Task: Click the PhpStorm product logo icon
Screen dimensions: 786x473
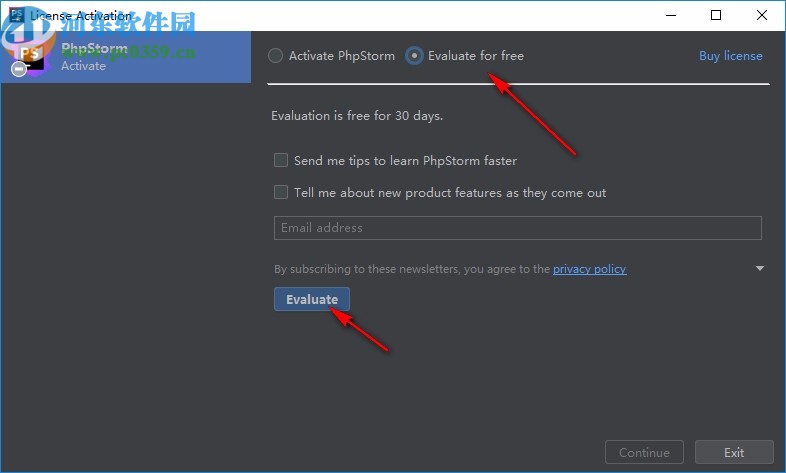Action: pos(29,57)
